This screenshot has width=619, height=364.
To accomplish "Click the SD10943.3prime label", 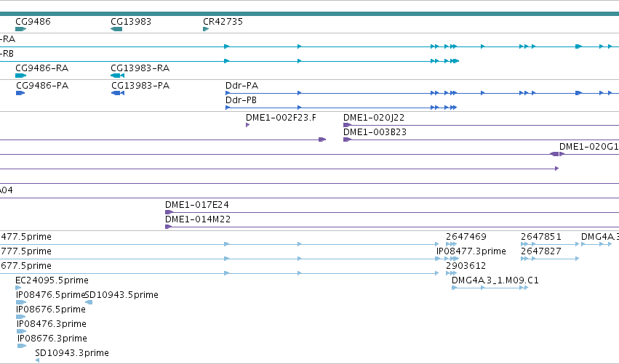I will [x=72, y=353].
